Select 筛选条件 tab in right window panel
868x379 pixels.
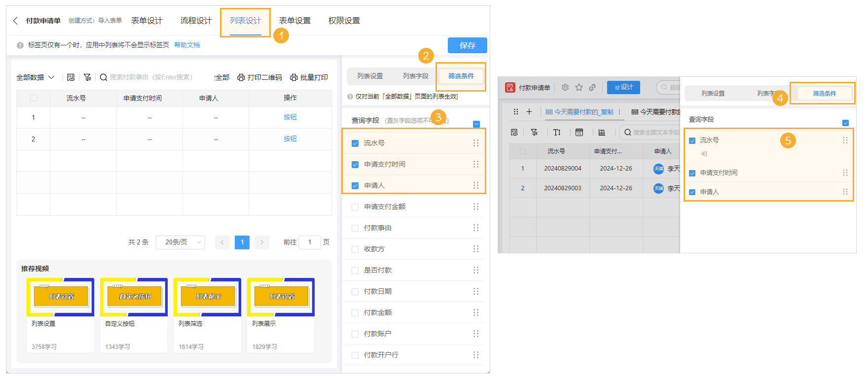[x=824, y=94]
